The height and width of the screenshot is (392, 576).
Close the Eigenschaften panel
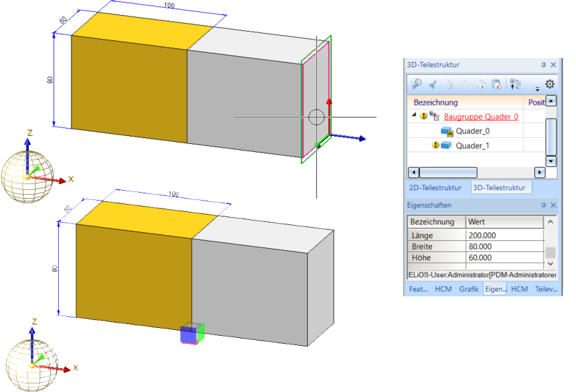(x=554, y=205)
